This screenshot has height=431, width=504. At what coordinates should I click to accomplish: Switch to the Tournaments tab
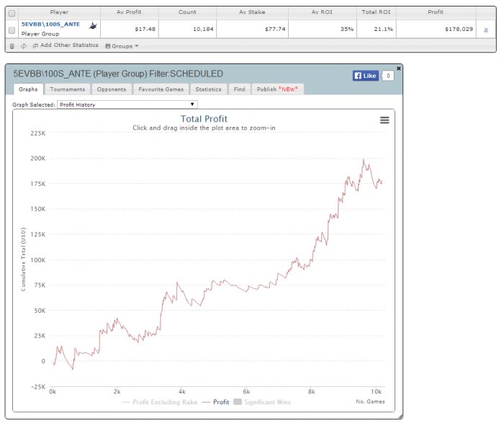point(68,89)
